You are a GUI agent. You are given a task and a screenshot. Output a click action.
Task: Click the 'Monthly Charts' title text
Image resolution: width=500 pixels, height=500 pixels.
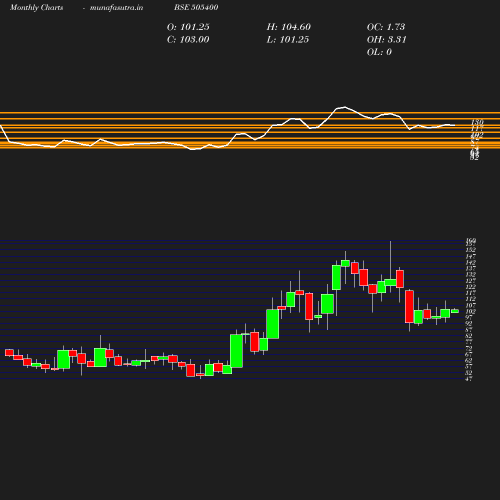tap(37, 8)
